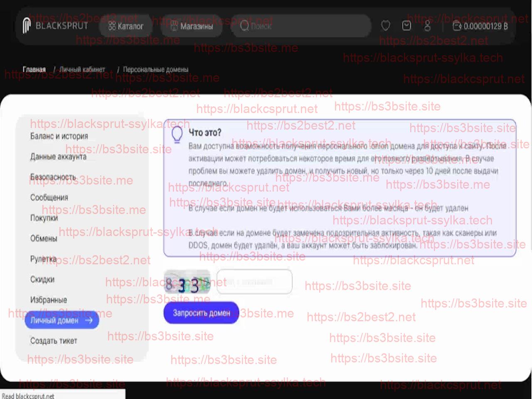
Task: Select the Личный домен sidebar item
Action: (x=62, y=320)
